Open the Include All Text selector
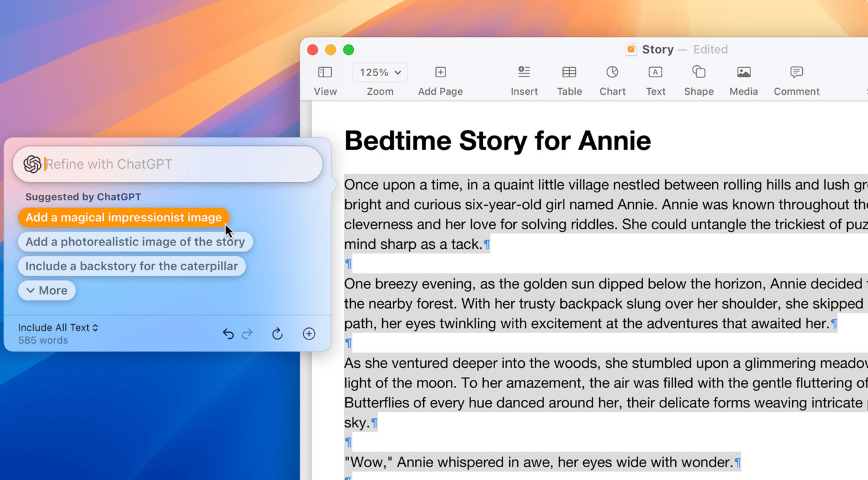Image resolution: width=868 pixels, height=480 pixels. click(x=58, y=327)
